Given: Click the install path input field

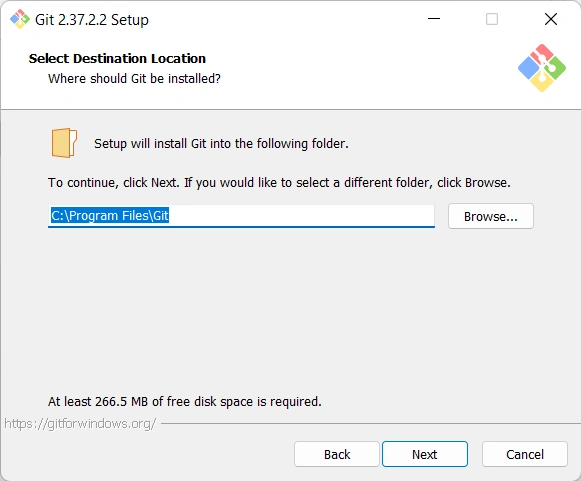Looking at the screenshot, I should [241, 216].
